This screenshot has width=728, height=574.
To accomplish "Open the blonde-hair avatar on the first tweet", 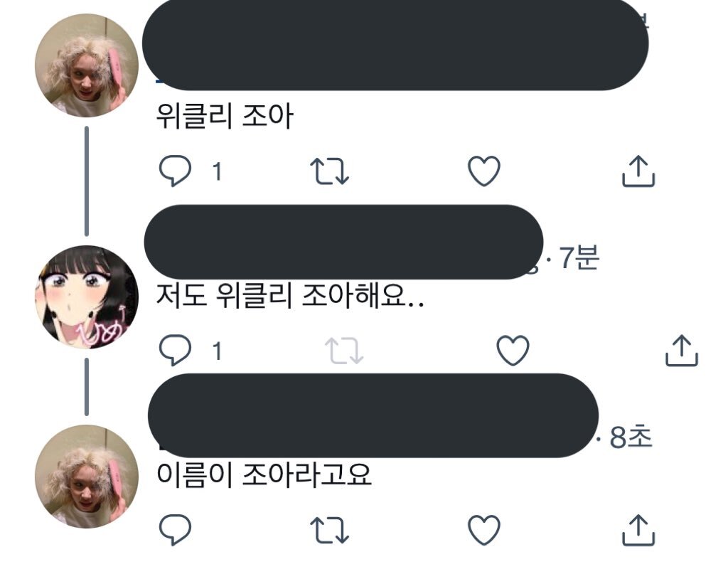I will [87, 65].
